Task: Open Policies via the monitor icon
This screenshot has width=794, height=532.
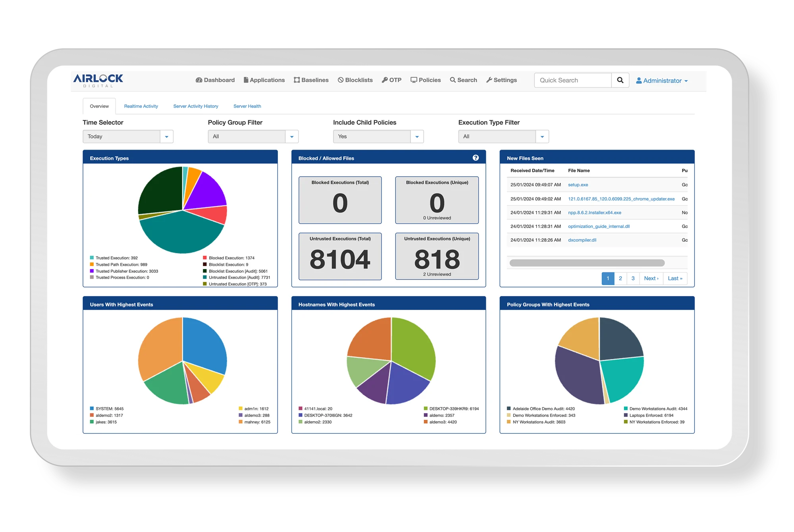Action: [x=413, y=80]
